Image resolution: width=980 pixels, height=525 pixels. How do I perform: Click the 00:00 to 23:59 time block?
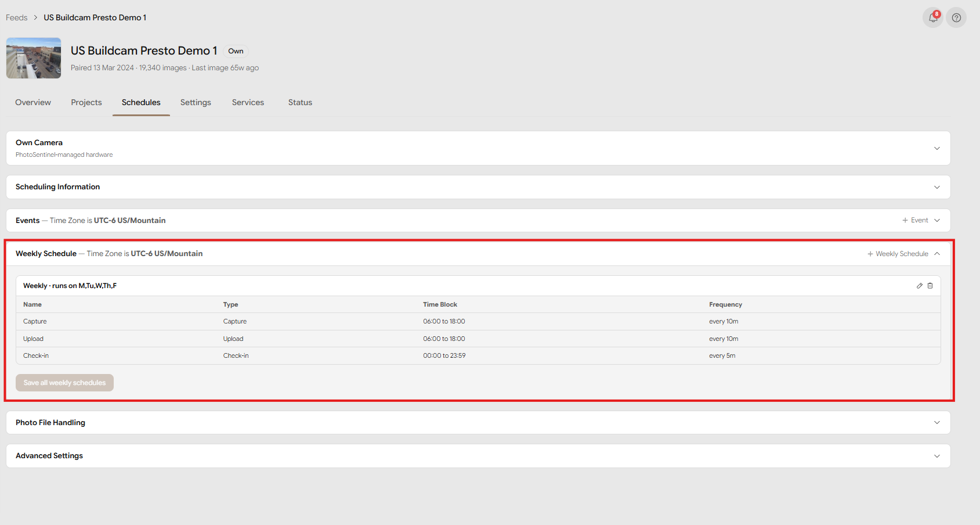tap(444, 355)
